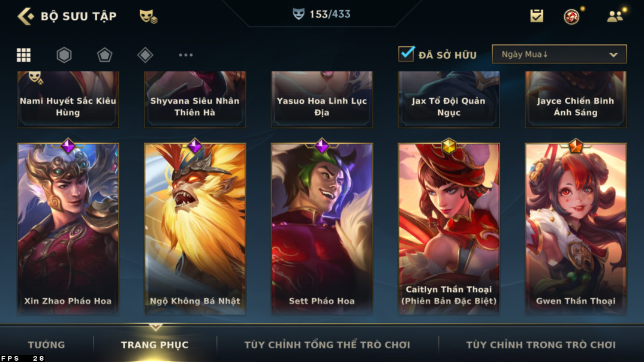Filter skins by hexagon rarity icon
644x362 pixels.
[x=64, y=55]
